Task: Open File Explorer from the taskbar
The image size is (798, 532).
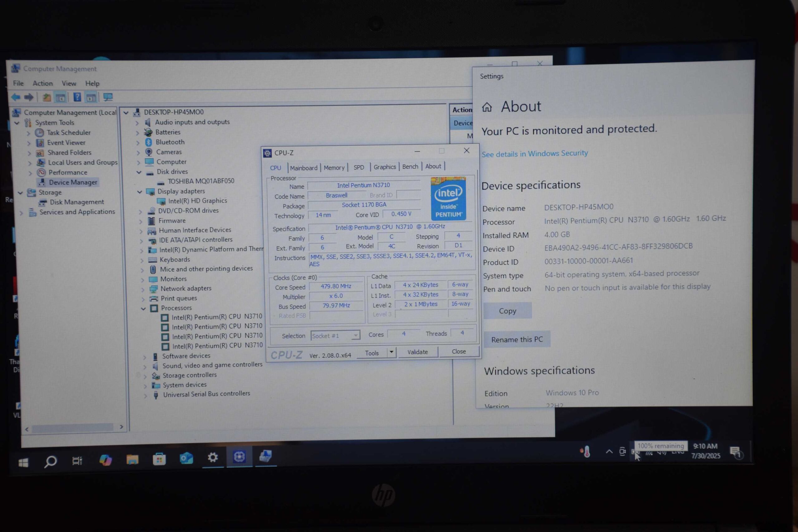Action: coord(132,459)
